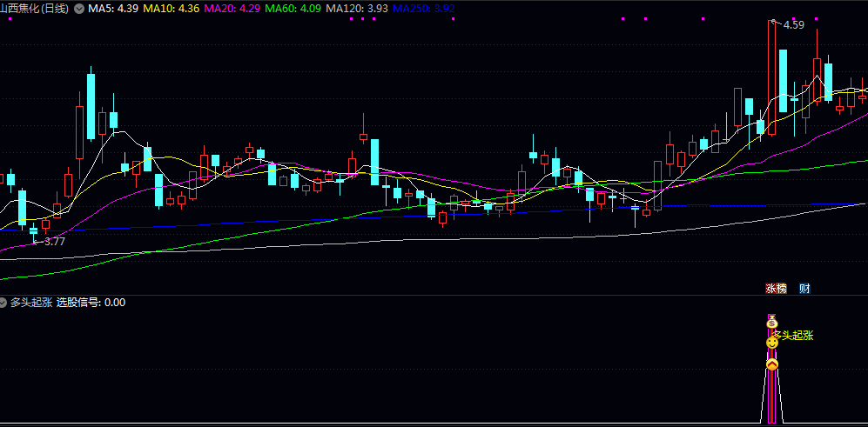Click the orange up-arrow signal icon

coord(771,364)
